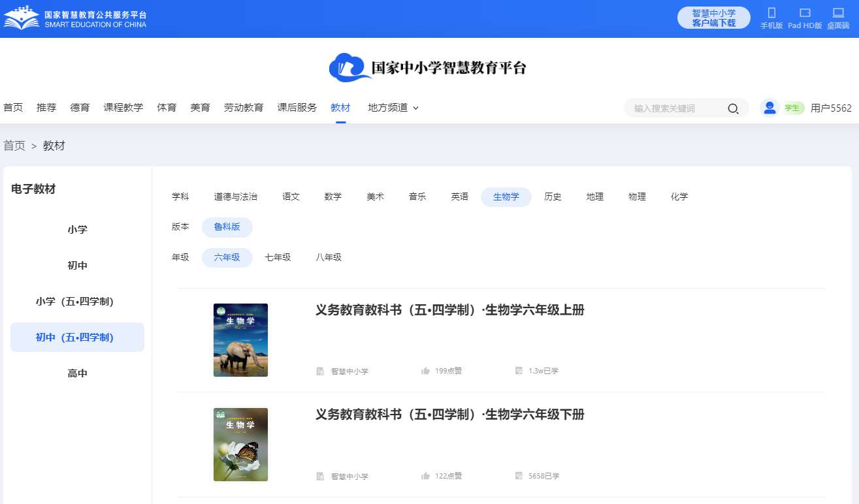Open the Pad HD版 tablet icon
The width and height of the screenshot is (859, 504).
(x=805, y=12)
